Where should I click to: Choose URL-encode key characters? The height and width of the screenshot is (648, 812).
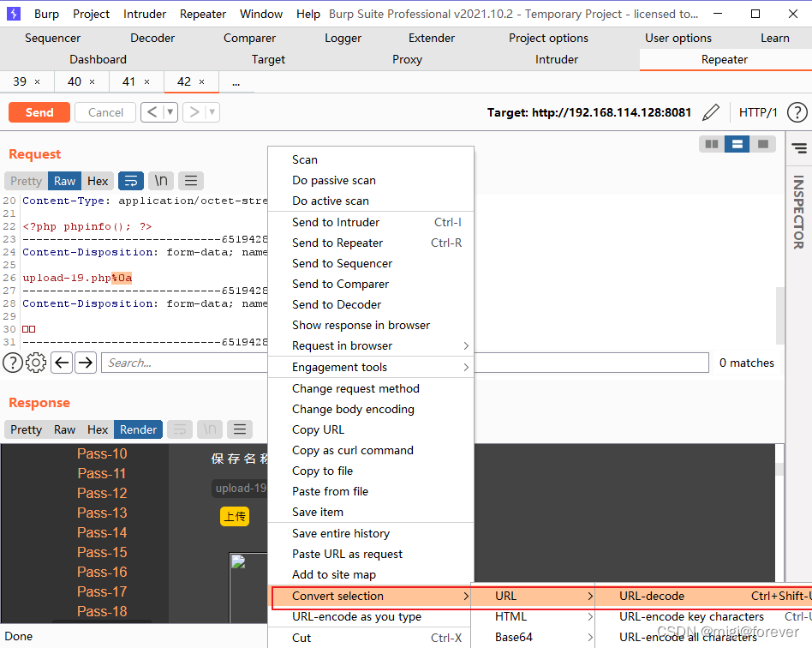[x=704, y=617]
